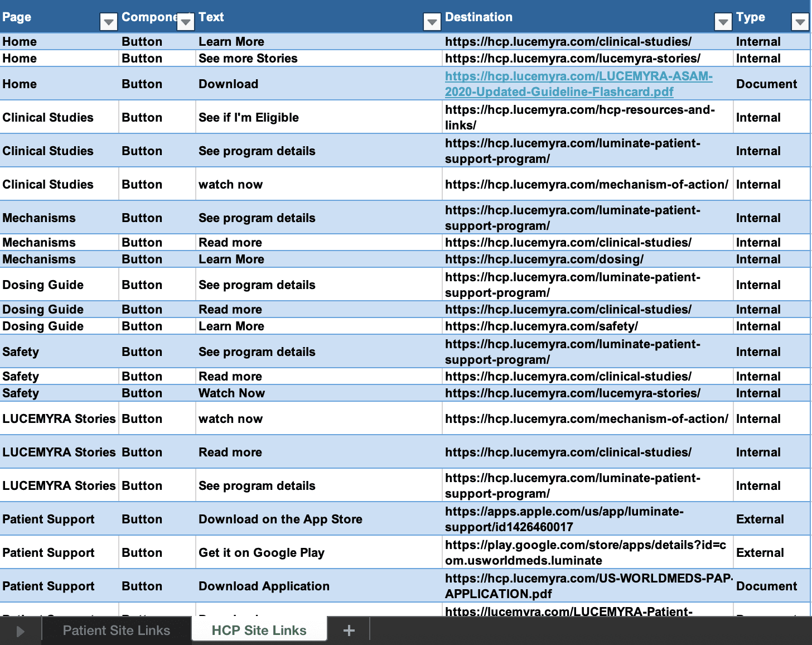The image size is (812, 645).
Task: Select lucemyra-stories destination in Home row
Action: 588,58
